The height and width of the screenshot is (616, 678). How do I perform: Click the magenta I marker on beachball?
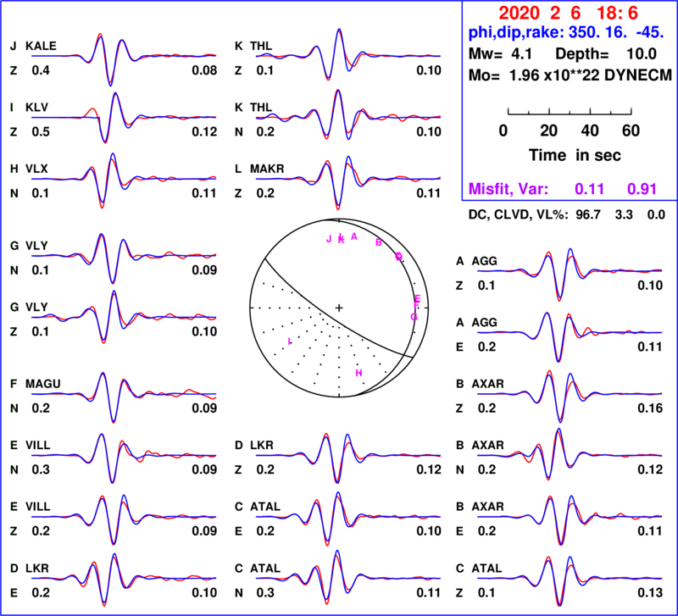(289, 341)
